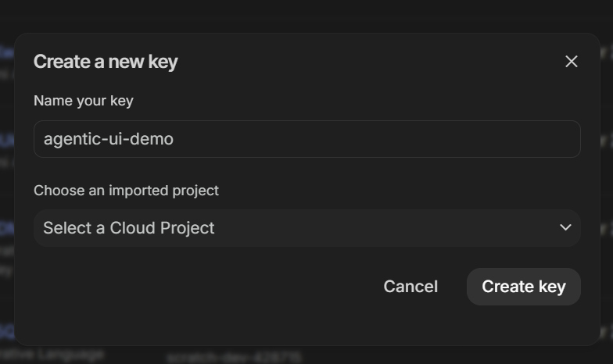Viewport: 613px width, 364px height.
Task: Click the Name your key label
Action: coord(84,101)
